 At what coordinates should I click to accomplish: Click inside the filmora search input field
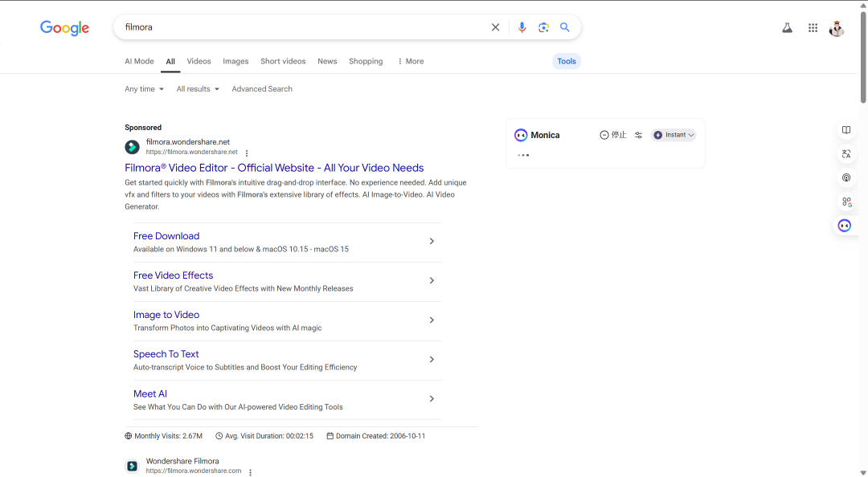coord(305,27)
